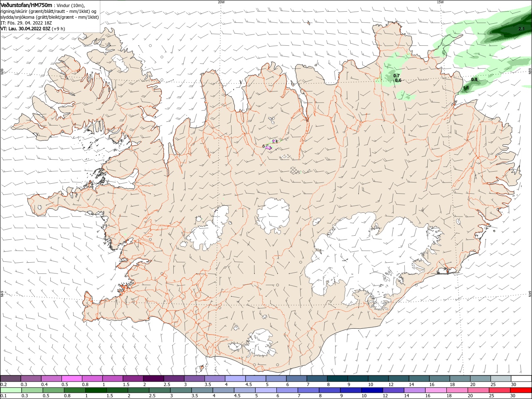Select the darkest purple swatch starting at 2 in the snow legend
This screenshot has width=532, height=399.
[x=153, y=379]
